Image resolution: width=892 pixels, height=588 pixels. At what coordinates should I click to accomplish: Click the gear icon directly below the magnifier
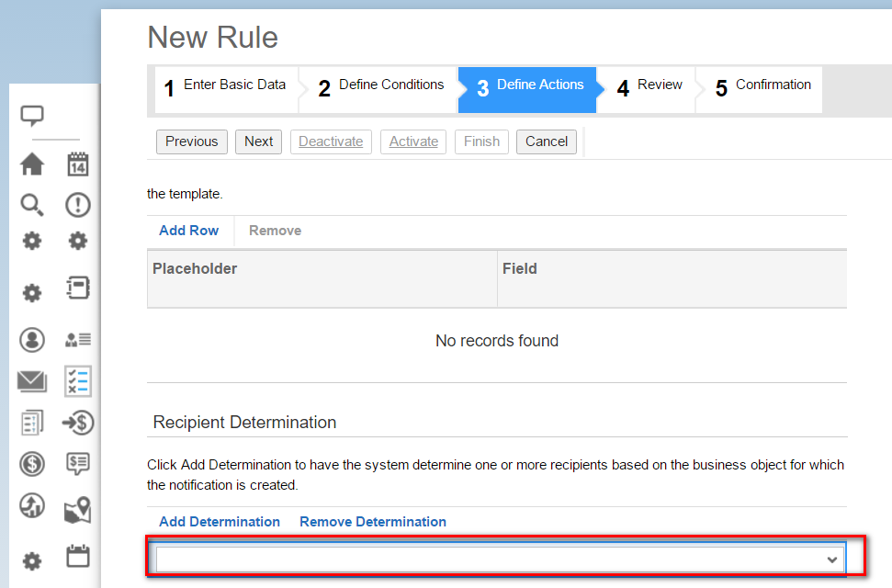32,241
